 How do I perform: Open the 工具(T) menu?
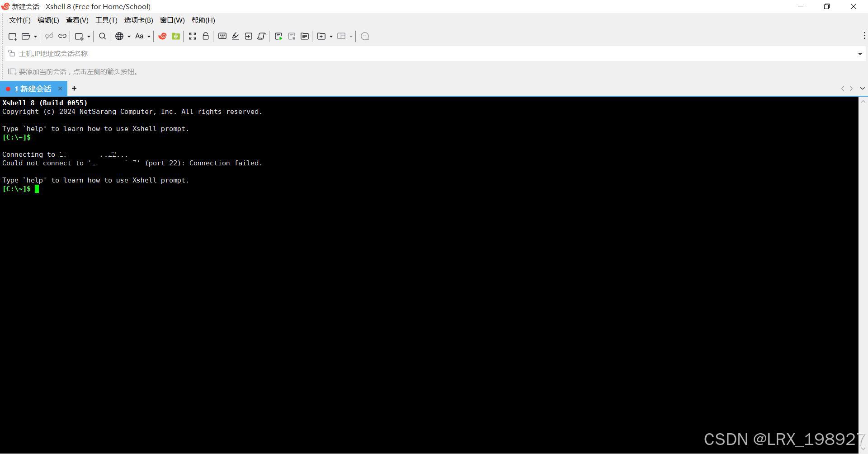coord(106,20)
